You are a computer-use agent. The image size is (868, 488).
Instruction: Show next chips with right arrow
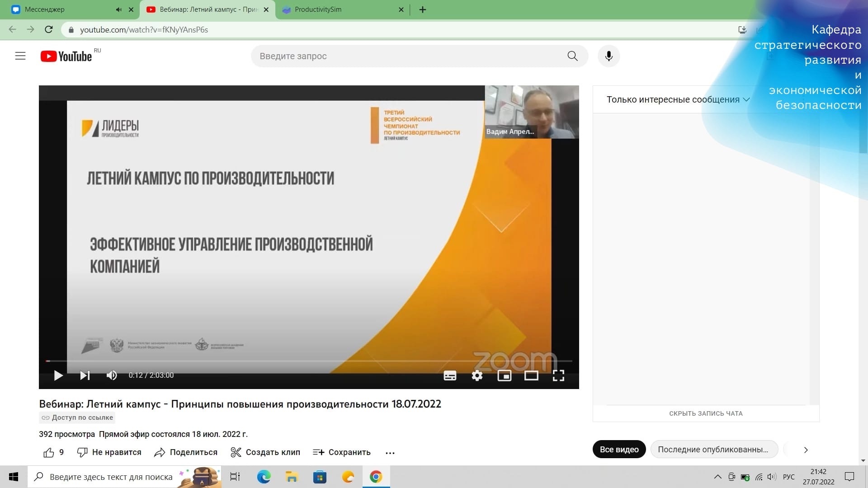pyautogui.click(x=806, y=450)
